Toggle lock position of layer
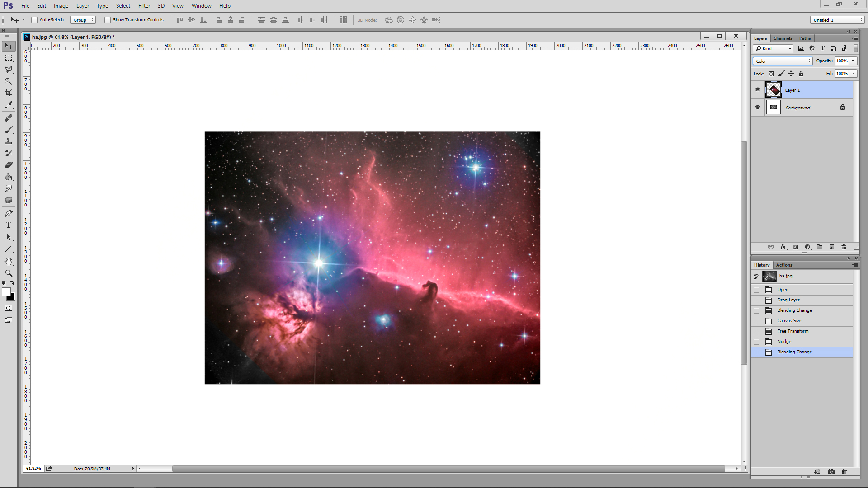The height and width of the screenshot is (488, 868). (791, 74)
